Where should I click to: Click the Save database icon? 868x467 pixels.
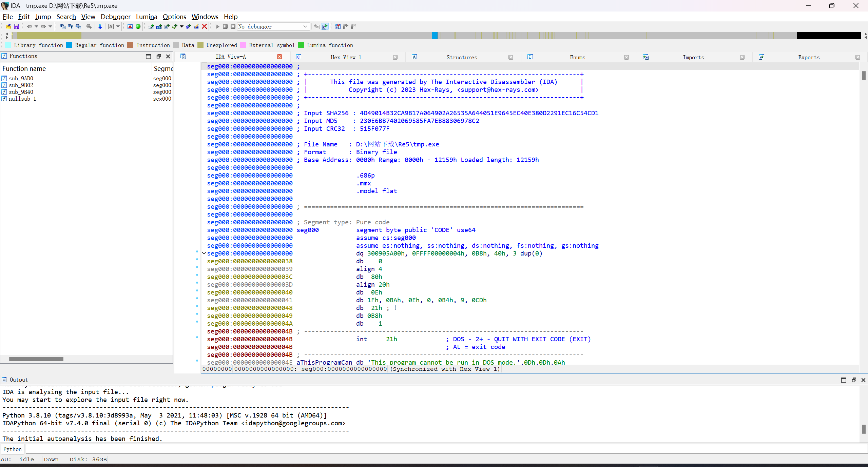16,26
